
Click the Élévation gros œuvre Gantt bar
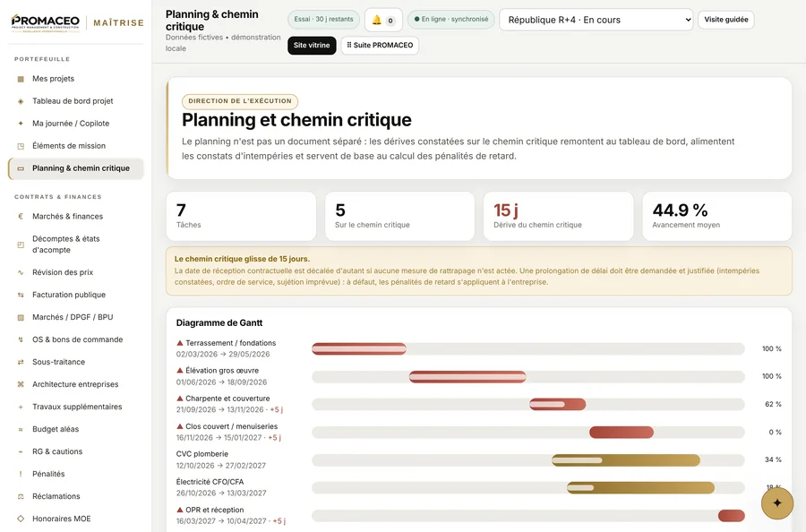pyautogui.click(x=467, y=377)
